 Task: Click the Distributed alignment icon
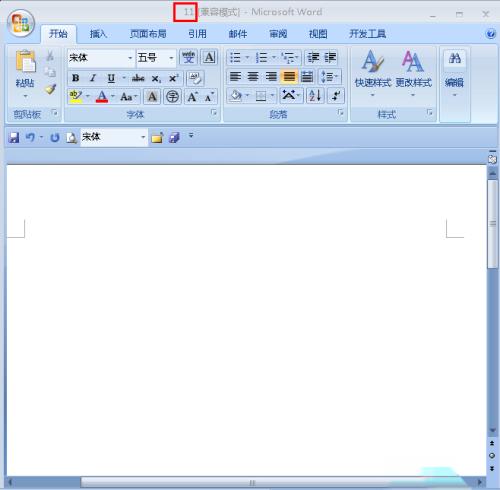307,77
